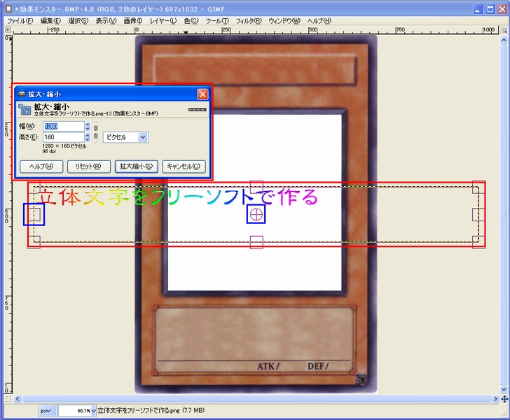Increase width value with stepper up arrow
Screen dimensions: 510x420
tap(88, 123)
